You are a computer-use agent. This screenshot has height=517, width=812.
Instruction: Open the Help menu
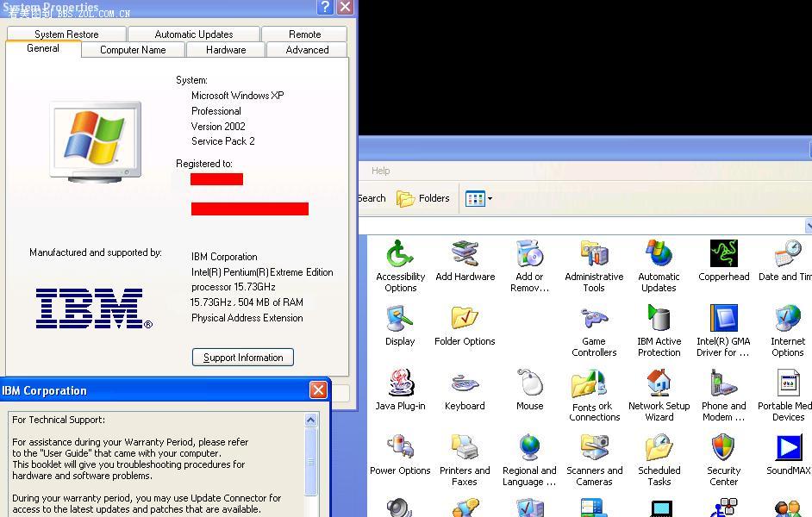(x=380, y=171)
